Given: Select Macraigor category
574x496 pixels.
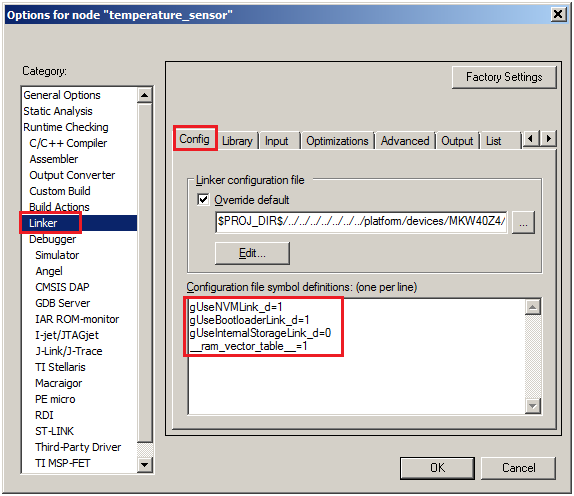Looking at the screenshot, I should point(59,383).
